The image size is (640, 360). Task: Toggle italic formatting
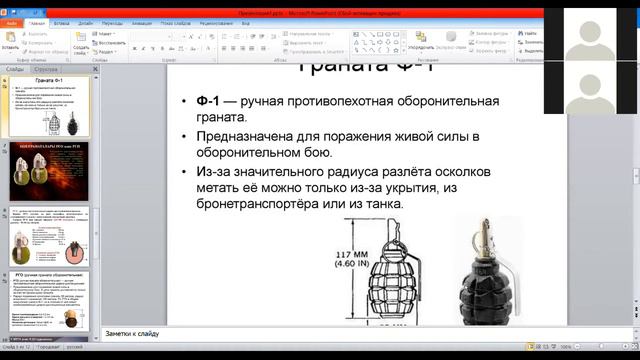tap(144, 49)
